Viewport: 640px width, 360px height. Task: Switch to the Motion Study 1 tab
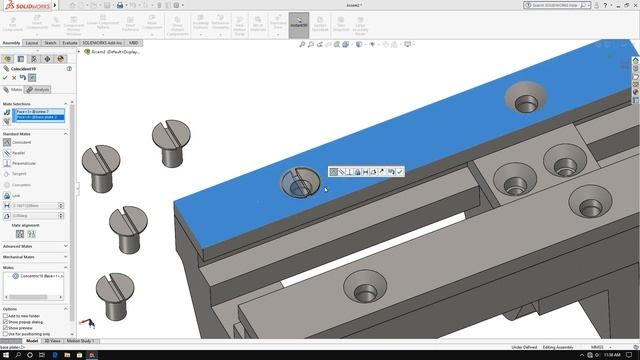pos(80,341)
